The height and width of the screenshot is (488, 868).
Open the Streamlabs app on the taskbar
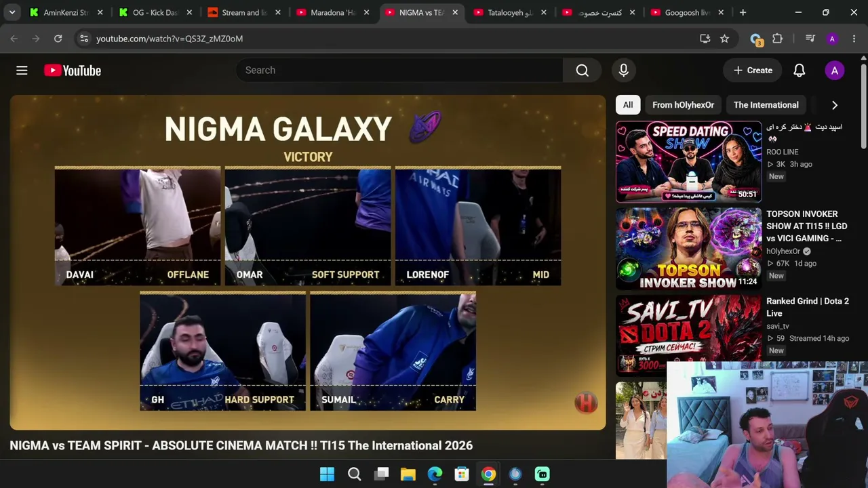coord(542,474)
